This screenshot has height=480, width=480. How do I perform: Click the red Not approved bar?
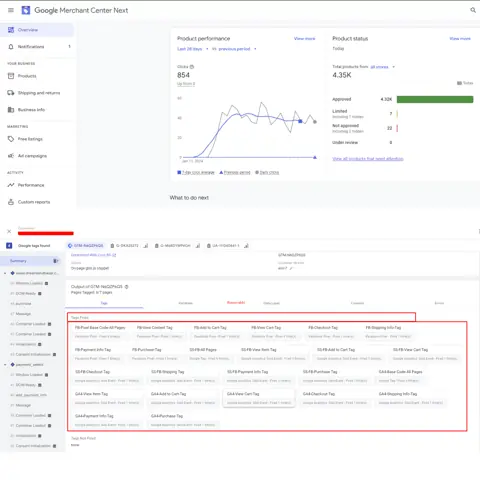coord(397,128)
